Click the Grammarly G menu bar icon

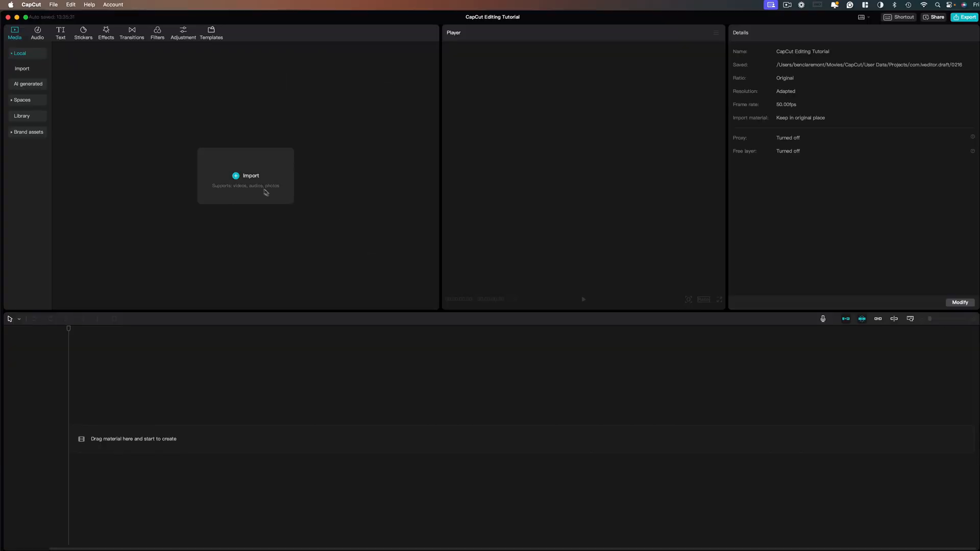(850, 5)
